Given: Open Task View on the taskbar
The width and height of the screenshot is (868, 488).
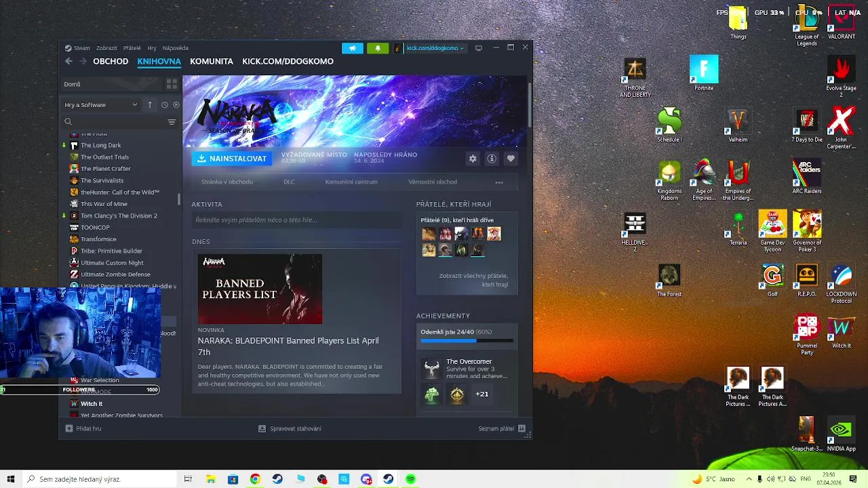Looking at the screenshot, I should click(188, 479).
